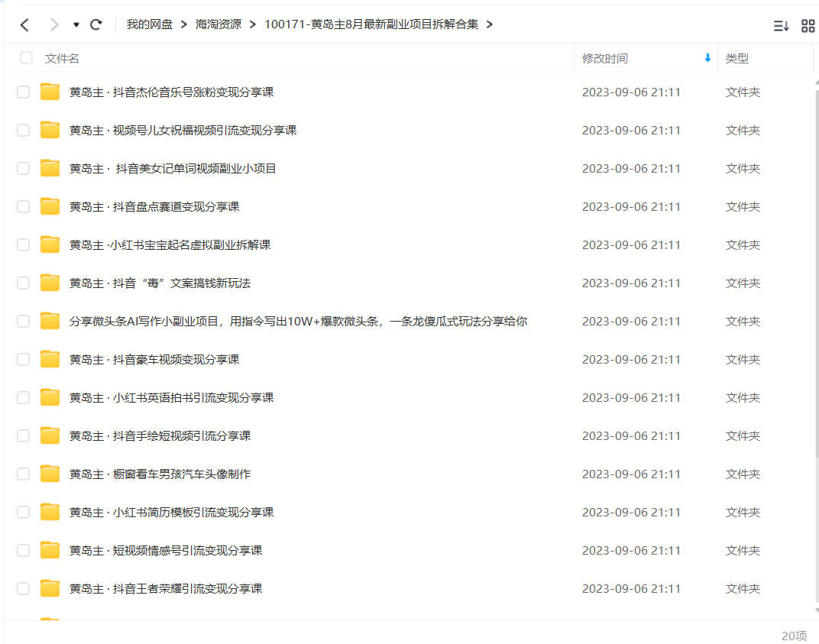Screen dimensions: 819x644
Task: Open the sort order menu icon
Action: point(781,26)
